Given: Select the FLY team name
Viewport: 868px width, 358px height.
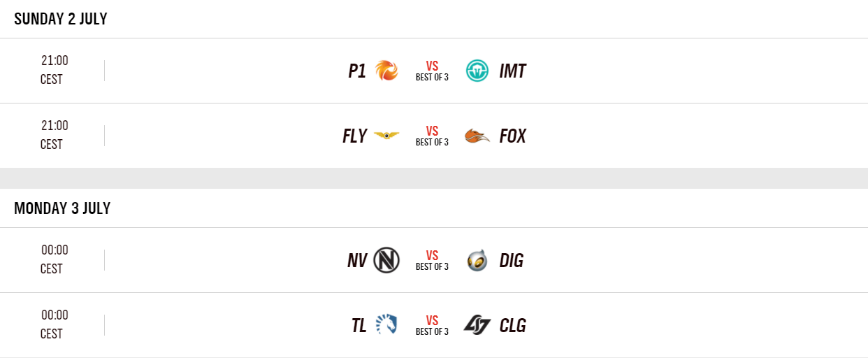Looking at the screenshot, I should (354, 136).
